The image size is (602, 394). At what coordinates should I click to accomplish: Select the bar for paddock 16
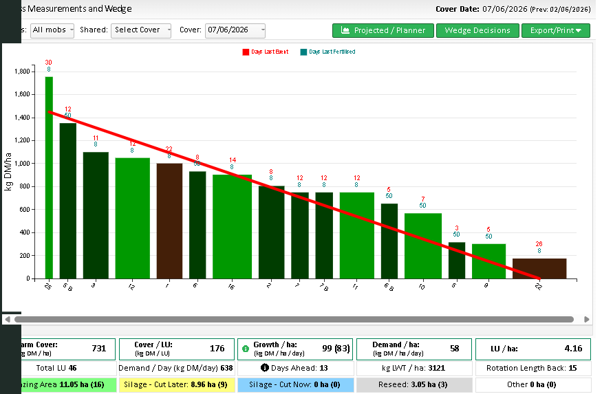(x=232, y=227)
